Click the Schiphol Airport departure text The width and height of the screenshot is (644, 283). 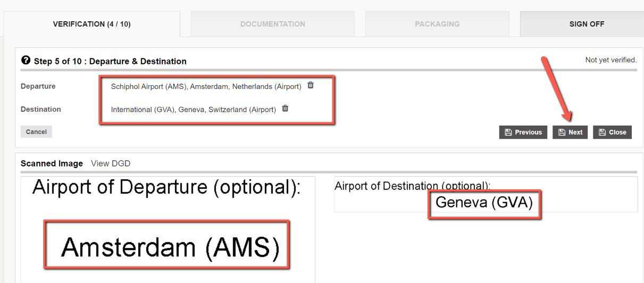(206, 87)
